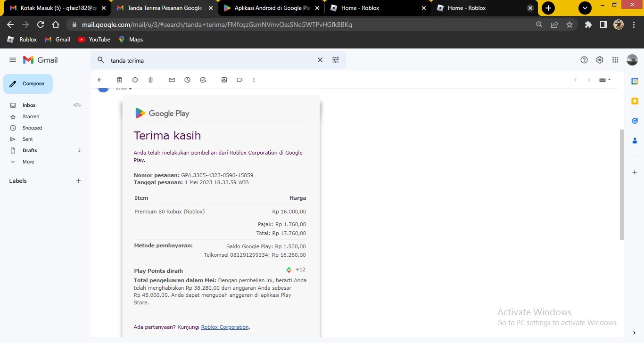Screen dimensions: 644x343
Task: Delete this email with trash icon
Action: [150, 80]
